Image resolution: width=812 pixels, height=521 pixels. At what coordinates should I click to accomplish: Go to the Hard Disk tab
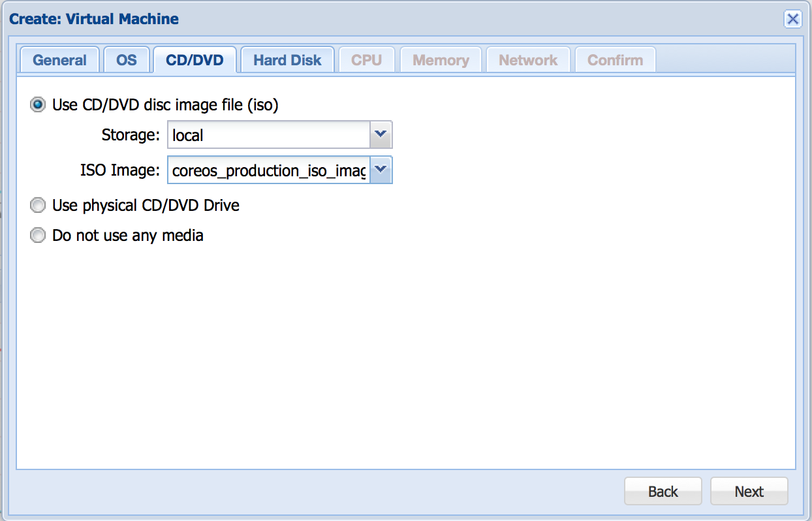pos(287,60)
